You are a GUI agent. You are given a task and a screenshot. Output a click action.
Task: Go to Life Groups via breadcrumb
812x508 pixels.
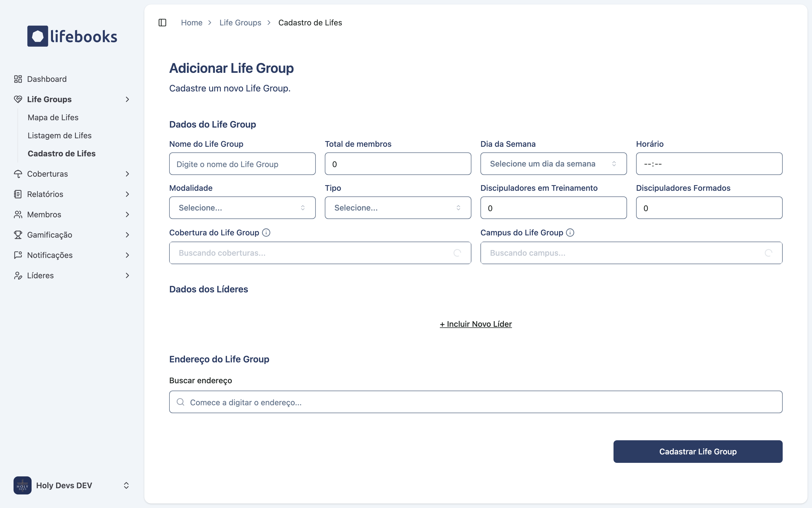[x=240, y=23]
